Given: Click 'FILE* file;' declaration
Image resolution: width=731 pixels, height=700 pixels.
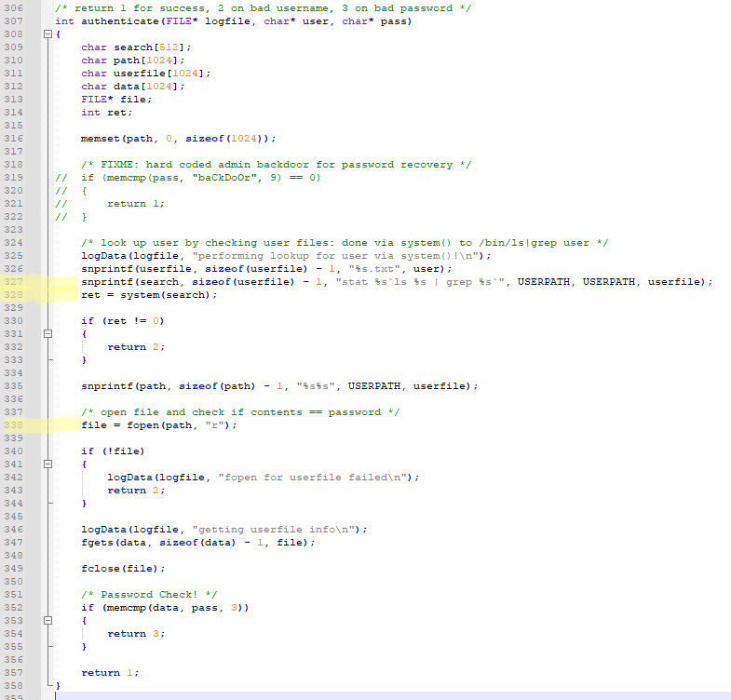Looking at the screenshot, I should tap(116, 100).
